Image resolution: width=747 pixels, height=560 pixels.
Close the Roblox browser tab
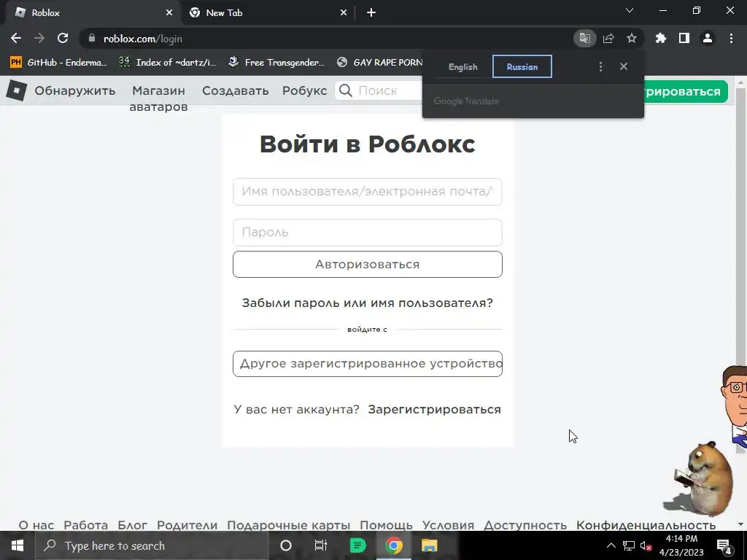[x=169, y=13]
